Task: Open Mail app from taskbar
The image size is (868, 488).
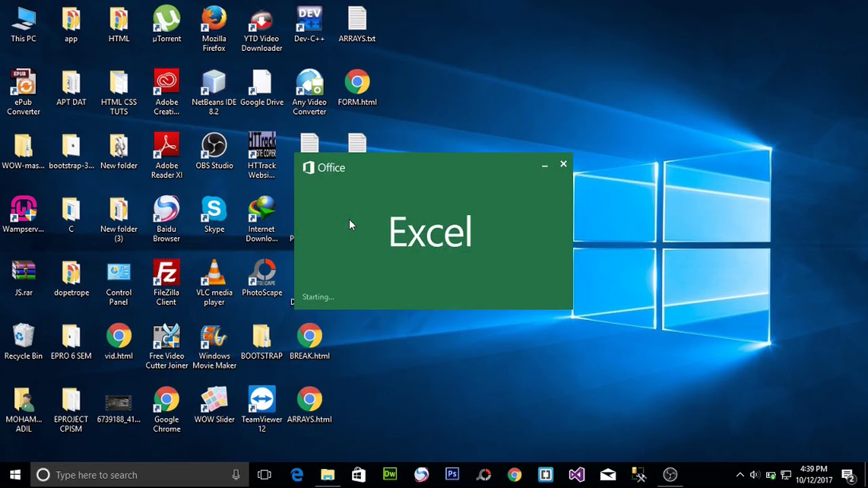Action: (x=608, y=474)
